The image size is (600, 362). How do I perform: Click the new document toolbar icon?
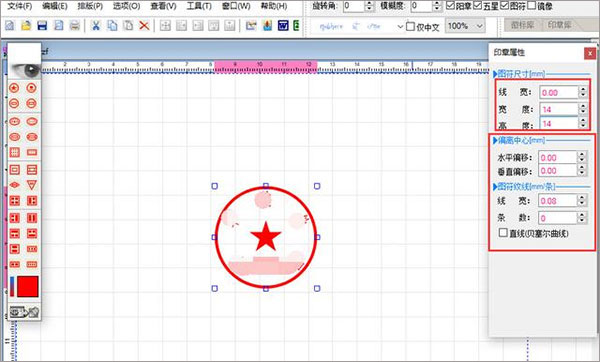[10, 26]
